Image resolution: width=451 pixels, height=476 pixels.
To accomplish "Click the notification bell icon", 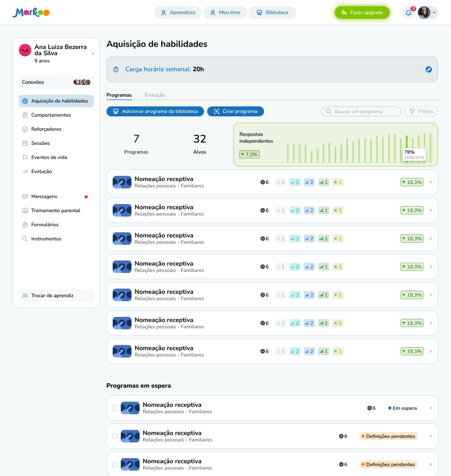I will tap(408, 13).
